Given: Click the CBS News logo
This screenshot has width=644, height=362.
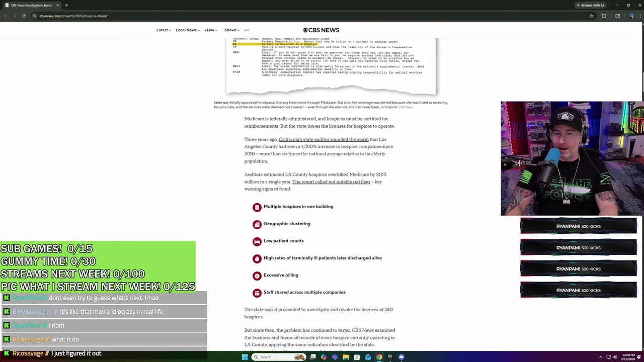Looking at the screenshot, I should 321,30.
